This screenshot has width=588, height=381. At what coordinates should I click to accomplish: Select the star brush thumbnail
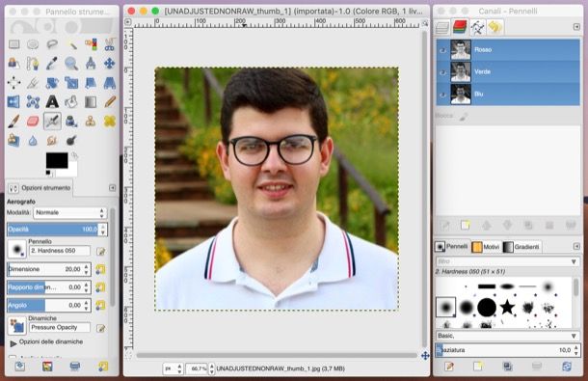coord(507,307)
